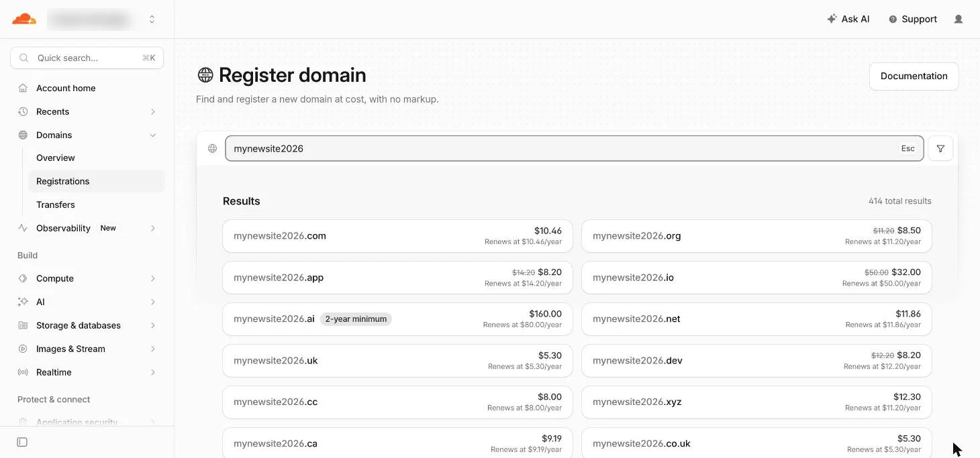Screen dimensions: 980x458
Task: Expand the Realtime chevron
Action: pyautogui.click(x=153, y=372)
